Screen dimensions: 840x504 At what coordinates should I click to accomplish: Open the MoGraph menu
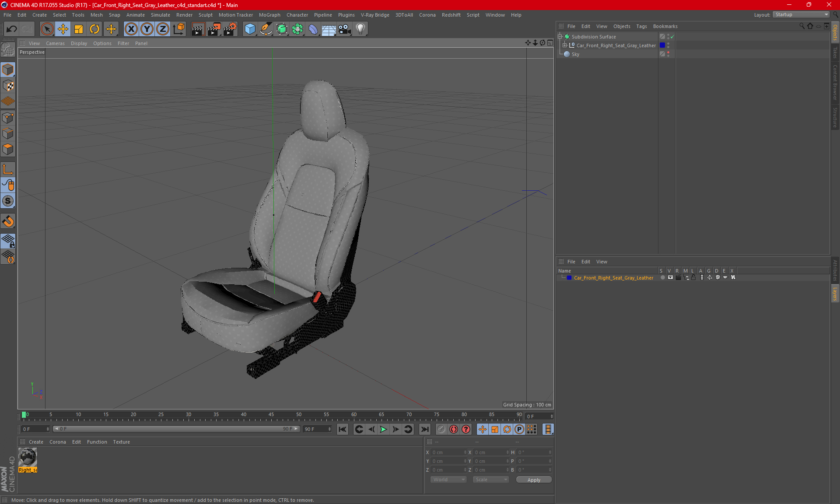pos(269,15)
